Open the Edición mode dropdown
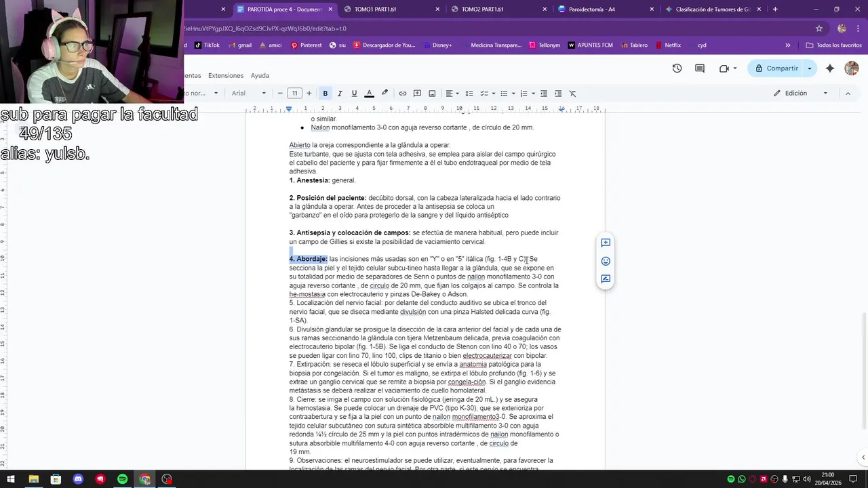Screen dimensions: 868x488 click(801, 94)
